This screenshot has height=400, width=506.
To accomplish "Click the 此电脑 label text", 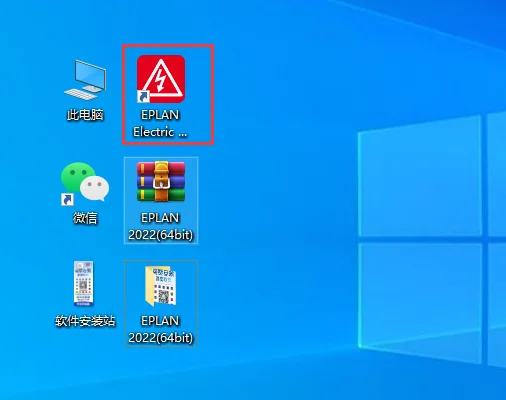I will click(x=85, y=115).
